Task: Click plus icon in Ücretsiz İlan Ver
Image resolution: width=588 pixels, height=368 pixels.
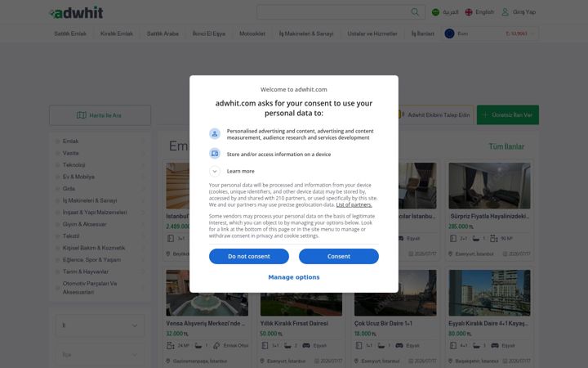Action: click(x=485, y=115)
